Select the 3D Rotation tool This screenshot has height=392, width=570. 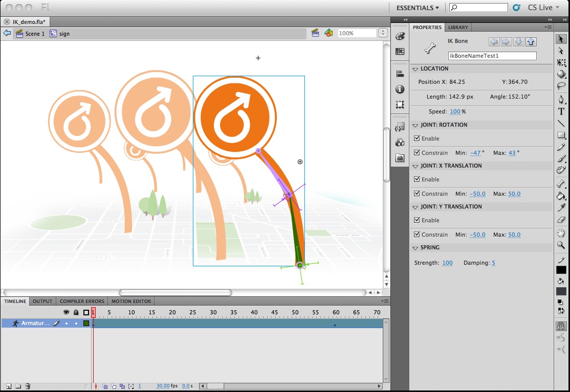click(561, 74)
